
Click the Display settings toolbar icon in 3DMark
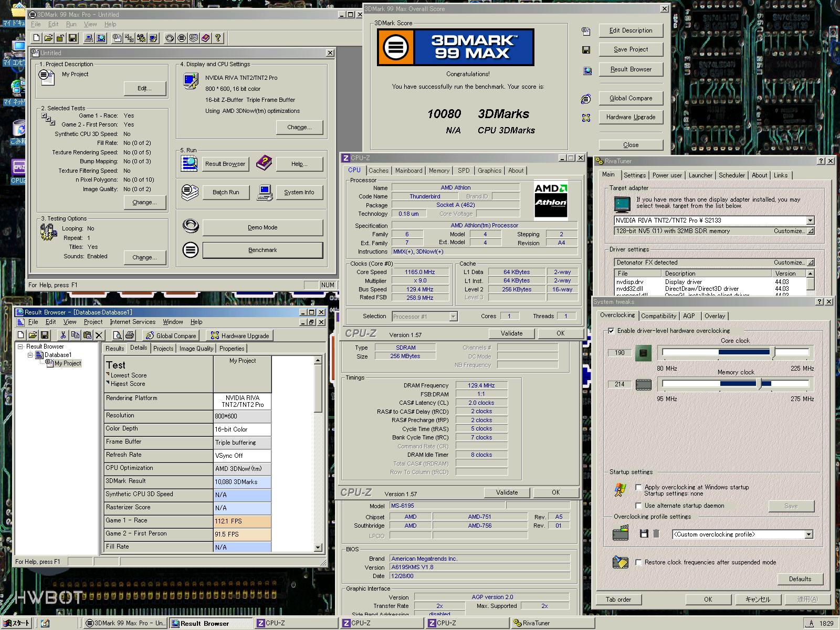pos(153,38)
